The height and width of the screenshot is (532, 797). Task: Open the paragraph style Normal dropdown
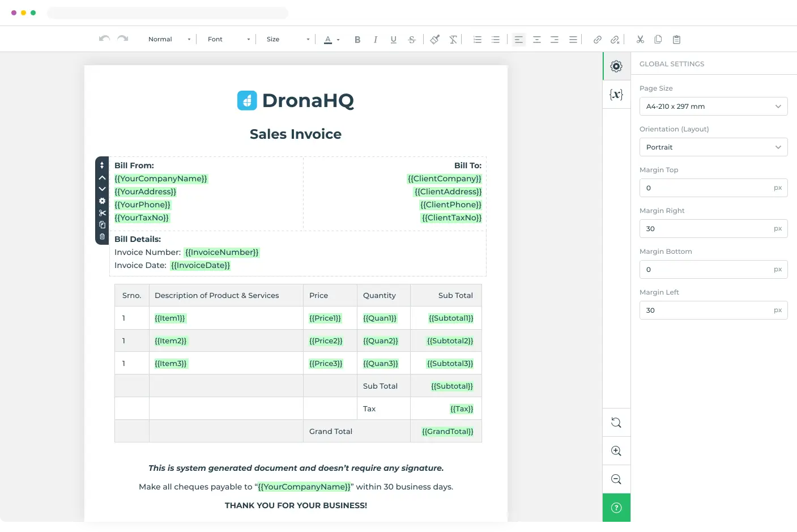point(168,39)
